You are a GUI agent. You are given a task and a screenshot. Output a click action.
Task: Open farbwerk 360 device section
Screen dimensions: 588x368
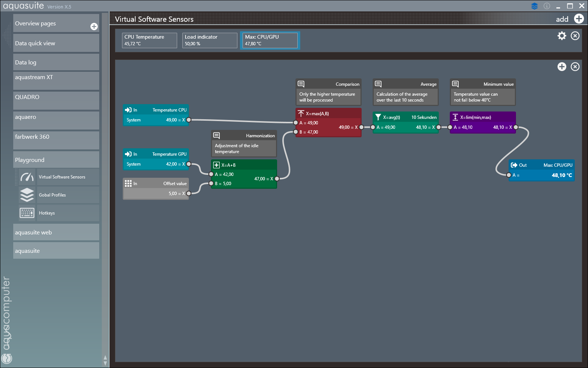[x=56, y=140]
